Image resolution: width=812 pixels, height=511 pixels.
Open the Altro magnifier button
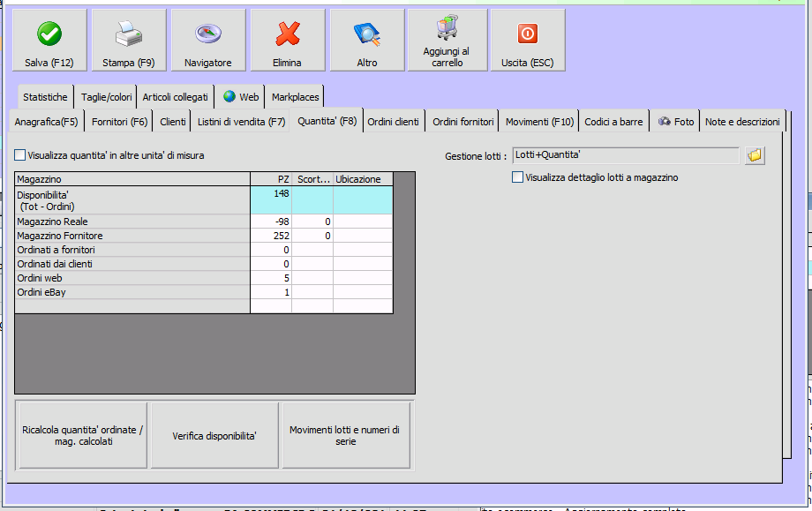tap(367, 40)
